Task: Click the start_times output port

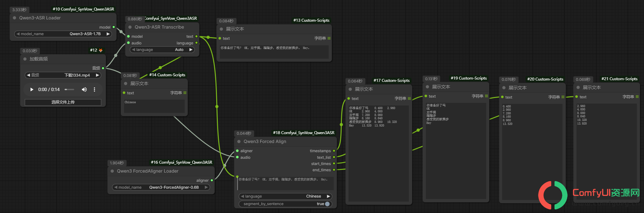Action: click(334, 164)
